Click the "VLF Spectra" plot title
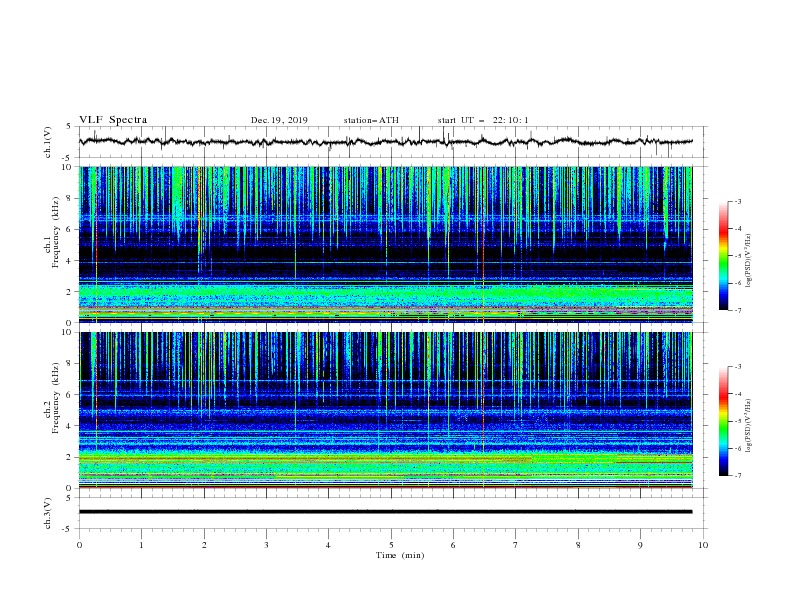Viewport: 792px width, 612px height. [x=113, y=120]
